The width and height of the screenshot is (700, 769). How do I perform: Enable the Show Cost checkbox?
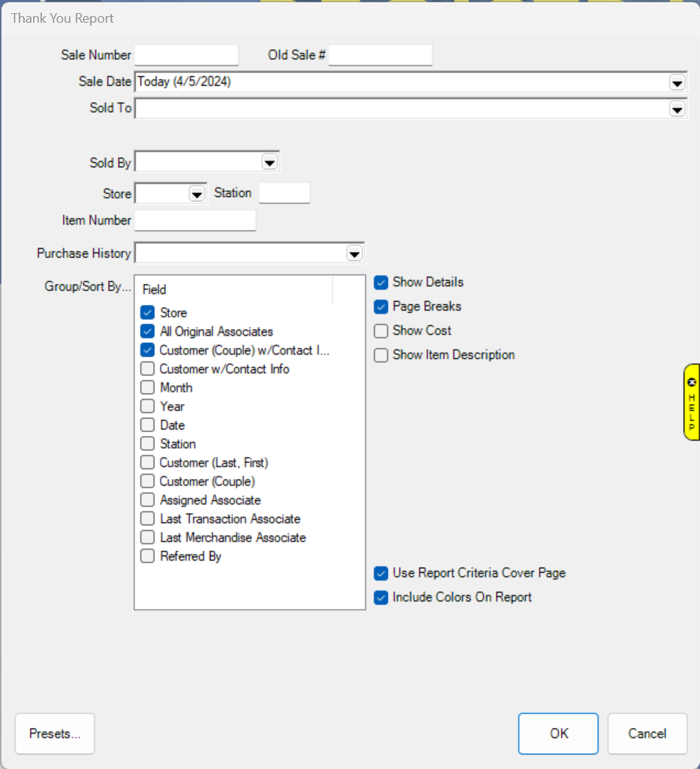tap(381, 331)
